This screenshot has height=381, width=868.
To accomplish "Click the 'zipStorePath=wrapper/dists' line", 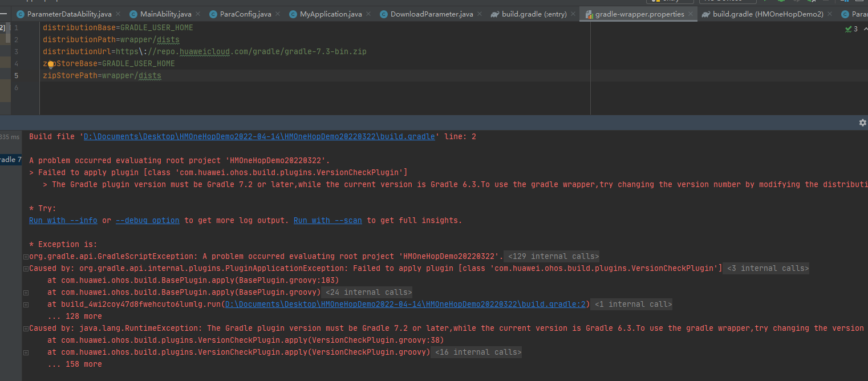I will click(x=102, y=75).
